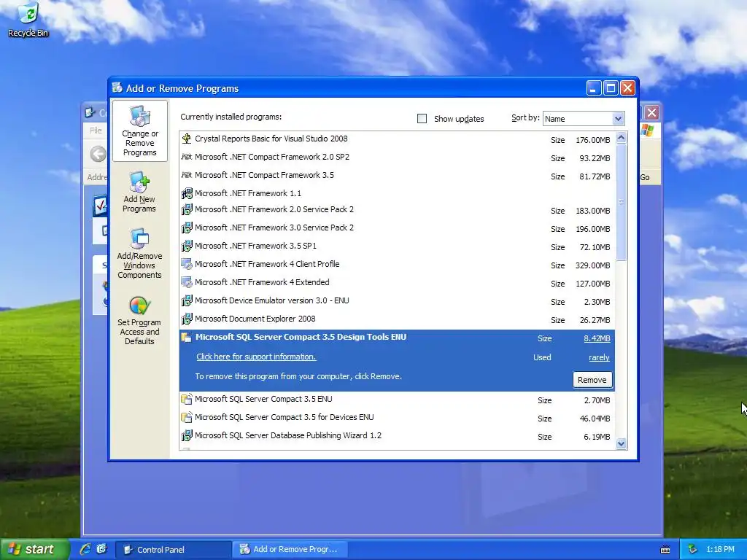
Task: Click the 329.00MB size value
Action: [x=592, y=265]
